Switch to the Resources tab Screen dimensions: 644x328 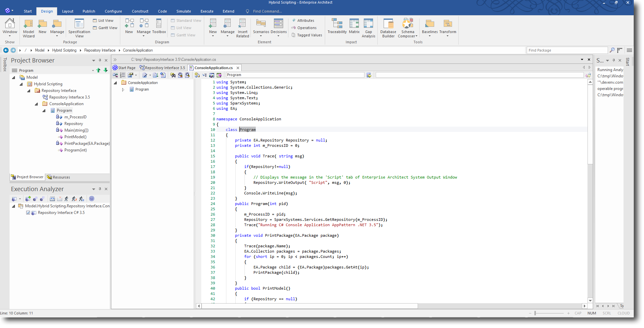point(59,177)
